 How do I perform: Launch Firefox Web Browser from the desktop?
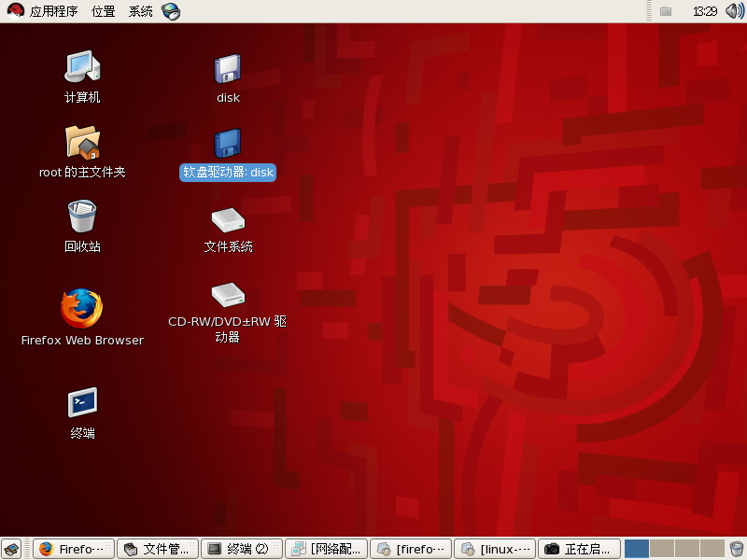click(x=81, y=308)
